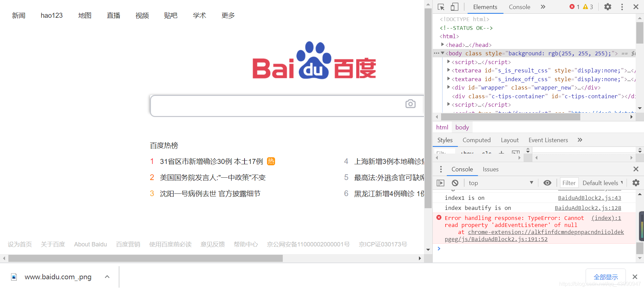The width and height of the screenshot is (644, 290).
Task: Collapse the body element node
Action: pyautogui.click(x=442, y=53)
